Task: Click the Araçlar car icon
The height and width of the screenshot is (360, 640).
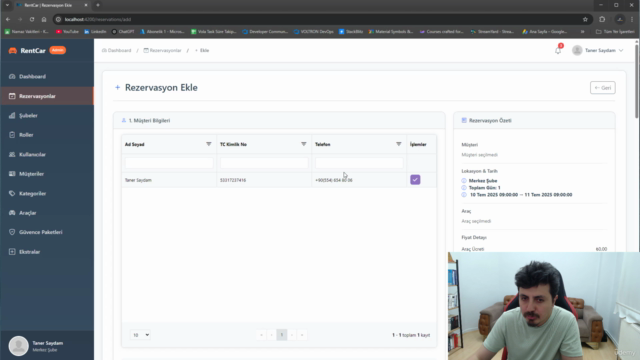Action: 12,213
